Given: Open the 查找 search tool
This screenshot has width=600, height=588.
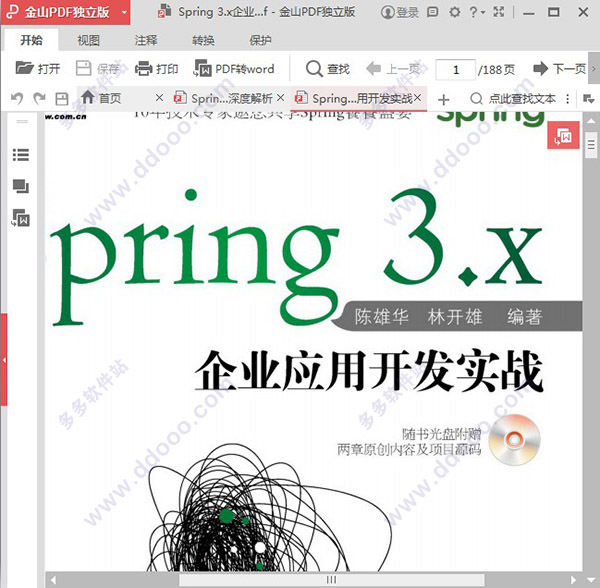Looking at the screenshot, I should [x=328, y=69].
